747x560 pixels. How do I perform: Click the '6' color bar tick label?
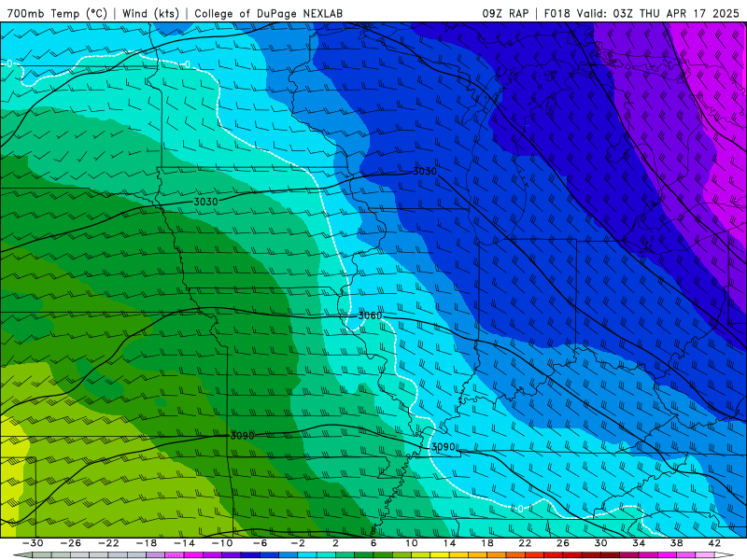pyautogui.click(x=373, y=543)
